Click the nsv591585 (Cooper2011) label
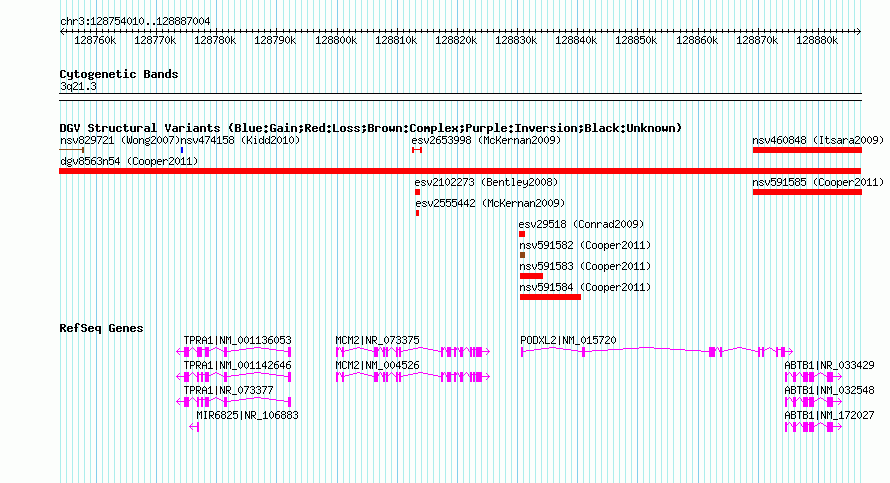The height and width of the screenshot is (483, 890). [x=818, y=182]
